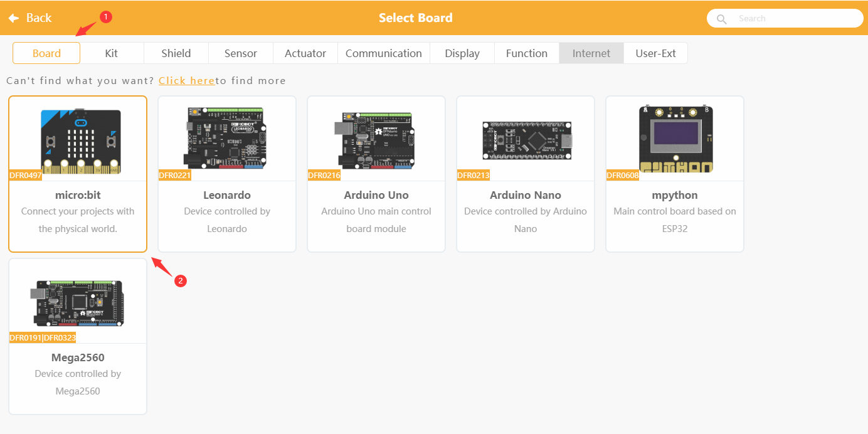Open the User-Ext tab
This screenshot has height=434, width=868.
point(656,53)
